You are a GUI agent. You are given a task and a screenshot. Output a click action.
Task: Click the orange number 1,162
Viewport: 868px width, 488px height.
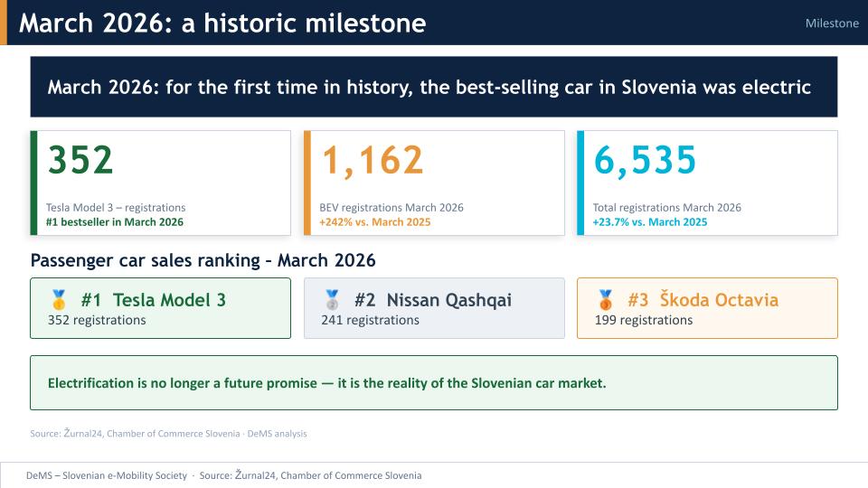[373, 161]
